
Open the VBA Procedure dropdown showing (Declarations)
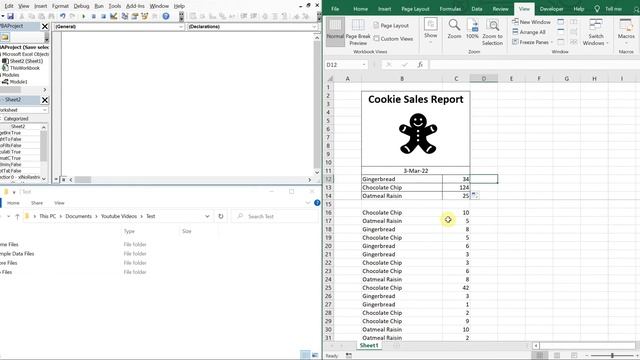[x=314, y=27]
